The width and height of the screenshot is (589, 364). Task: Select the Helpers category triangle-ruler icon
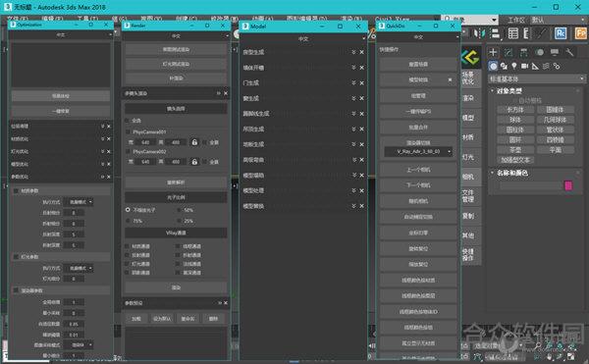coord(535,67)
